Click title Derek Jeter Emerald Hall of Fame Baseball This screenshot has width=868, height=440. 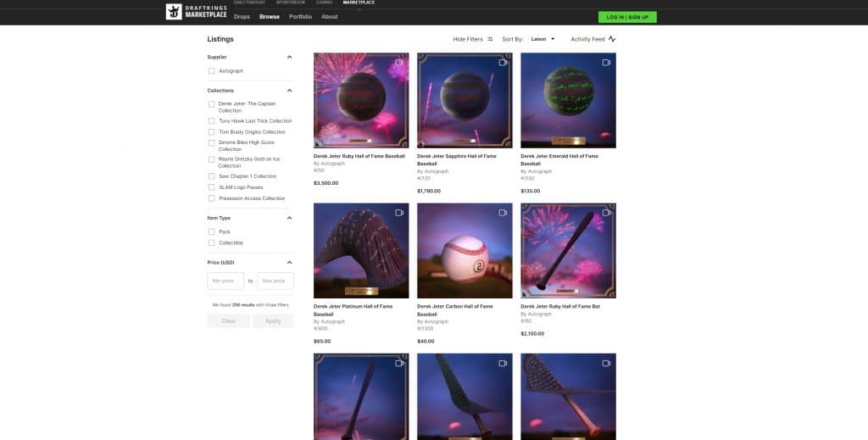(x=559, y=160)
